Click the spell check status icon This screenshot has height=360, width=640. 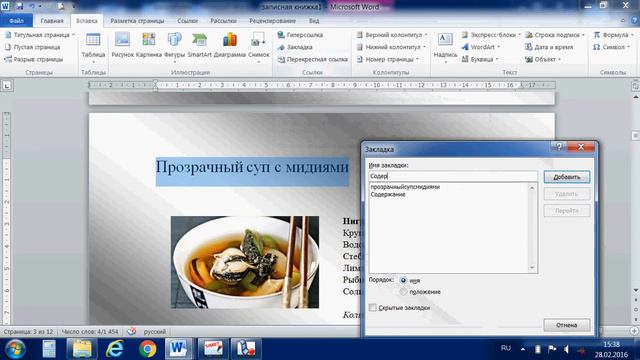[131, 331]
